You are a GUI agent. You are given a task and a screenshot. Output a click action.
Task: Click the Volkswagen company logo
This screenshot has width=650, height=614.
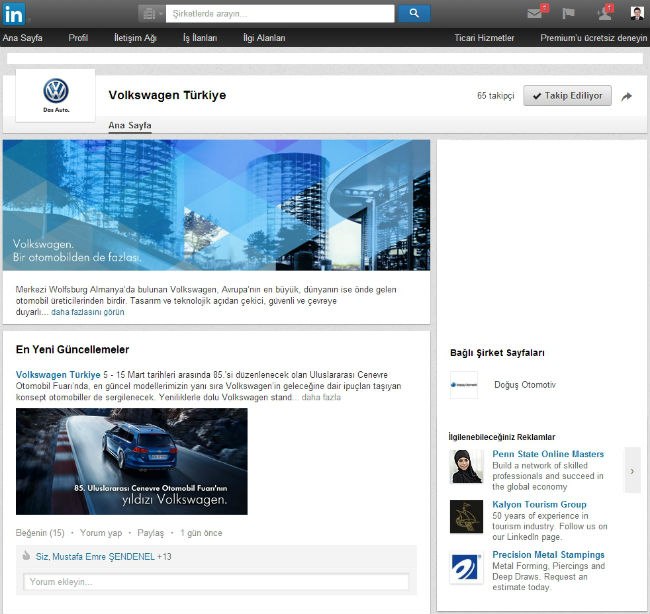pyautogui.click(x=55, y=95)
